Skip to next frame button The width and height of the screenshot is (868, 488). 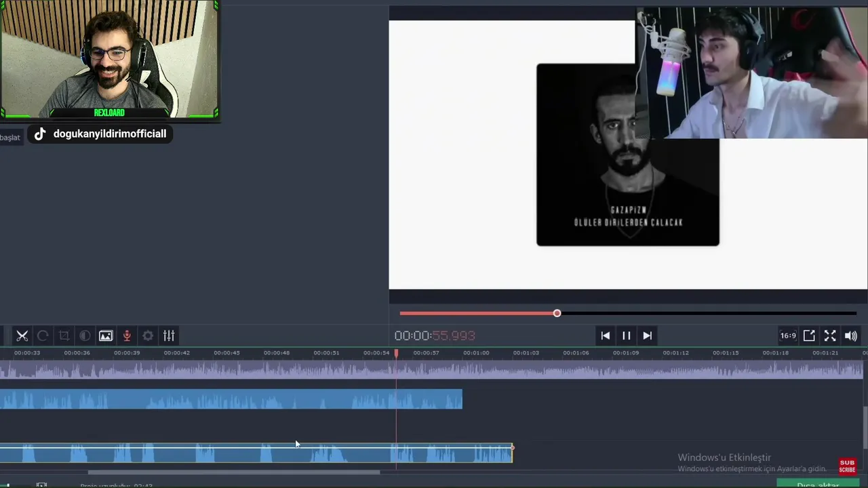coord(648,335)
